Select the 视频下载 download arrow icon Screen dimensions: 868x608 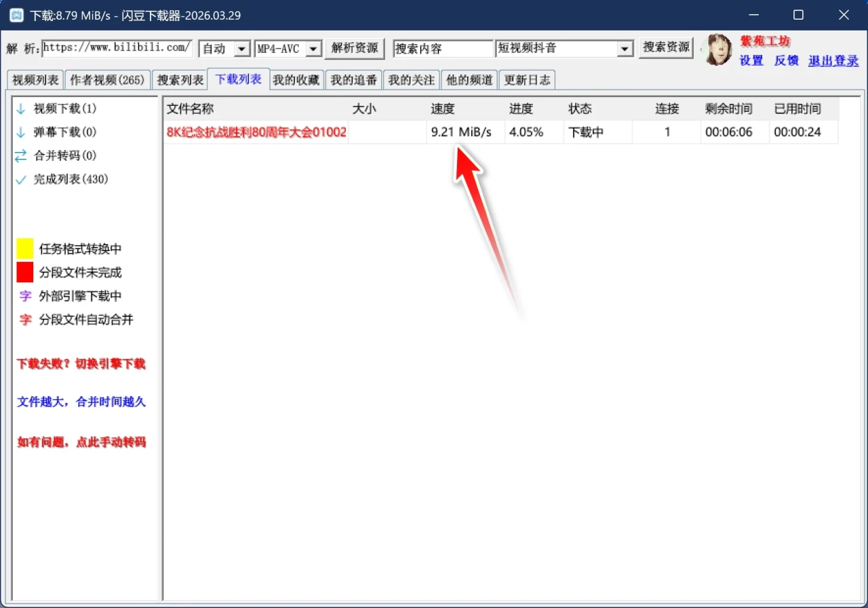[x=20, y=109]
